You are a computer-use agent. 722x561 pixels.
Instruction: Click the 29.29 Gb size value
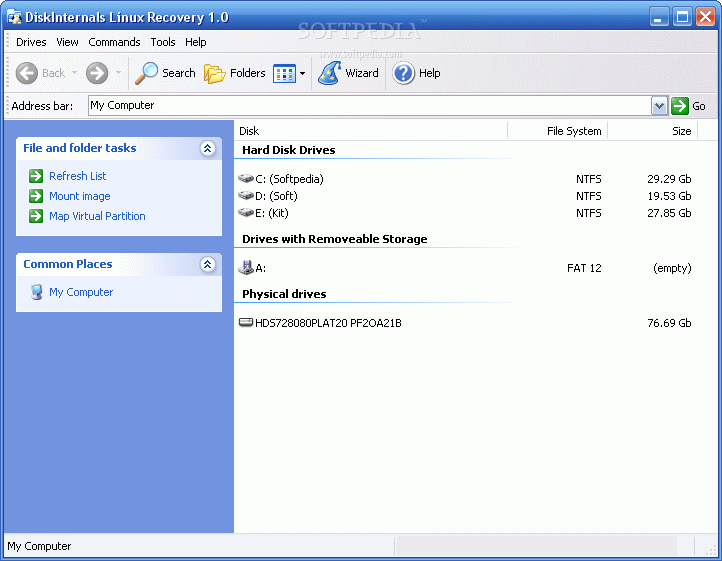669,179
